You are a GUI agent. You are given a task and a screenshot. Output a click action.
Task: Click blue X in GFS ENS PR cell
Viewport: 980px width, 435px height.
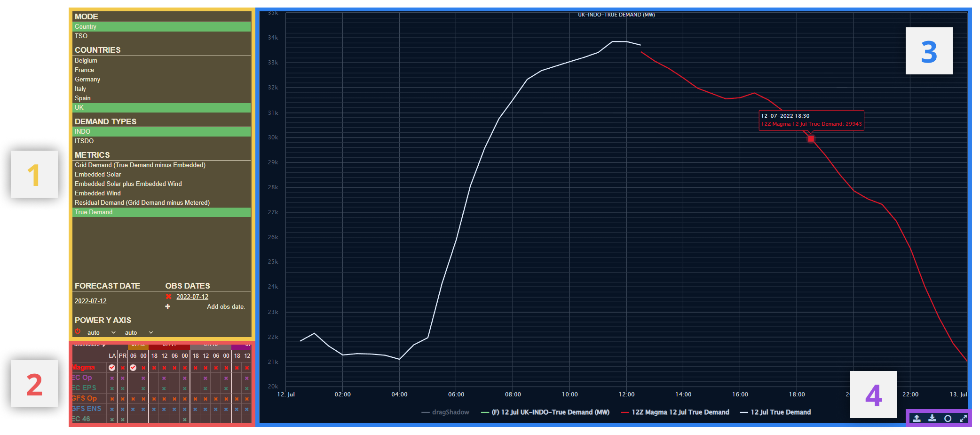point(122,409)
